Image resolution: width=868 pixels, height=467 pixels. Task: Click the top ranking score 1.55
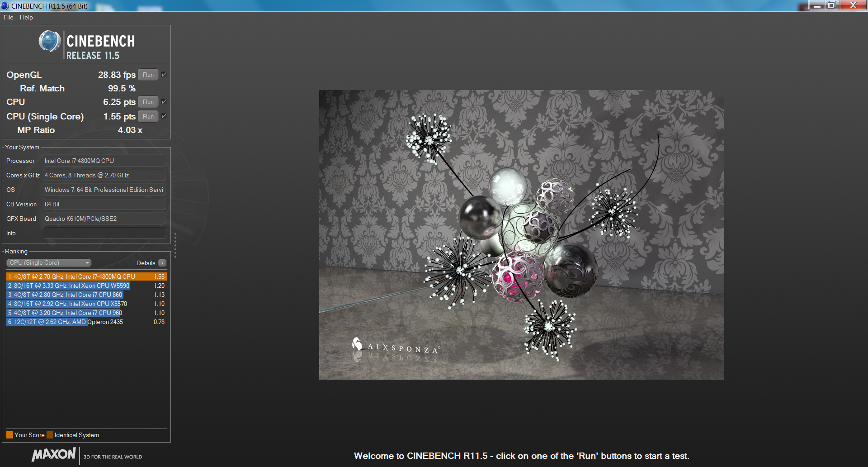[159, 276]
